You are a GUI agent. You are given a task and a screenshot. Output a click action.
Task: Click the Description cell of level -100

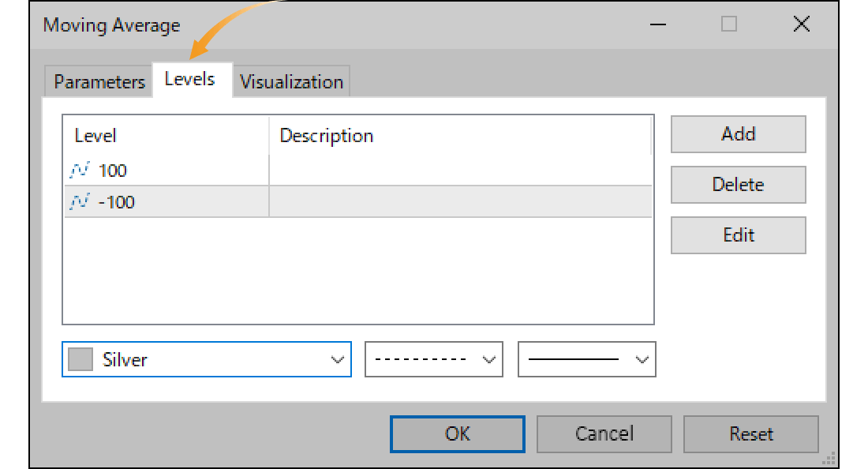click(x=461, y=201)
